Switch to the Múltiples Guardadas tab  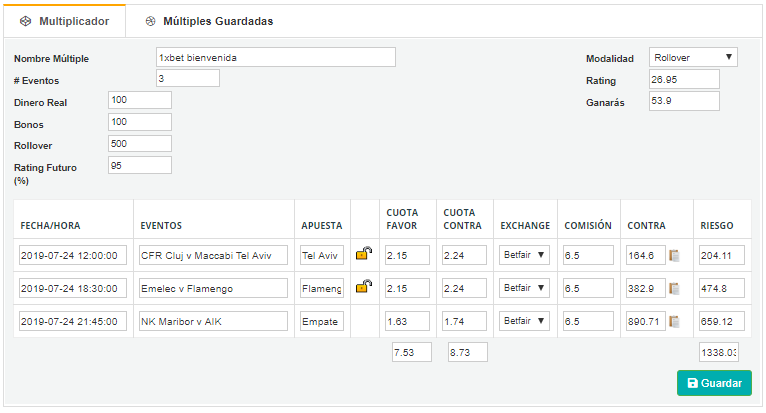pyautogui.click(x=209, y=21)
